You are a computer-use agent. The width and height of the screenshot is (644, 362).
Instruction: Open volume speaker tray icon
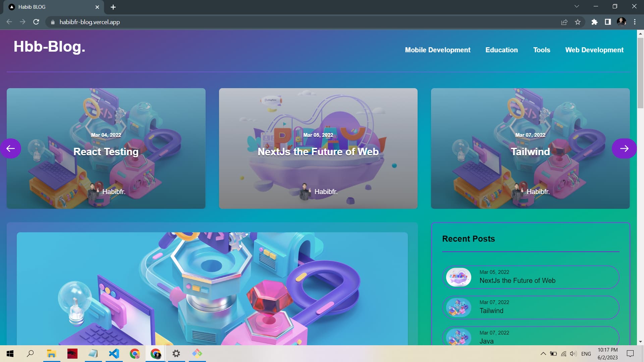click(x=573, y=354)
